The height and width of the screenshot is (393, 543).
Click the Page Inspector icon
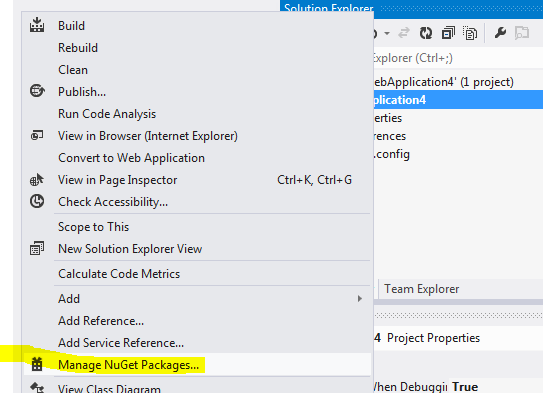click(37, 179)
